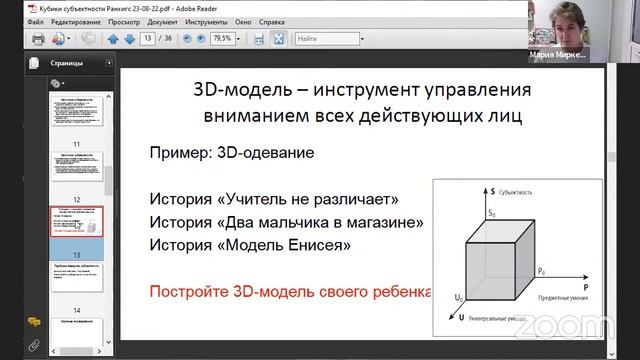Select the page 11 thumbnail
Image resolution: width=640 pixels, height=360 pixels.
point(76,111)
